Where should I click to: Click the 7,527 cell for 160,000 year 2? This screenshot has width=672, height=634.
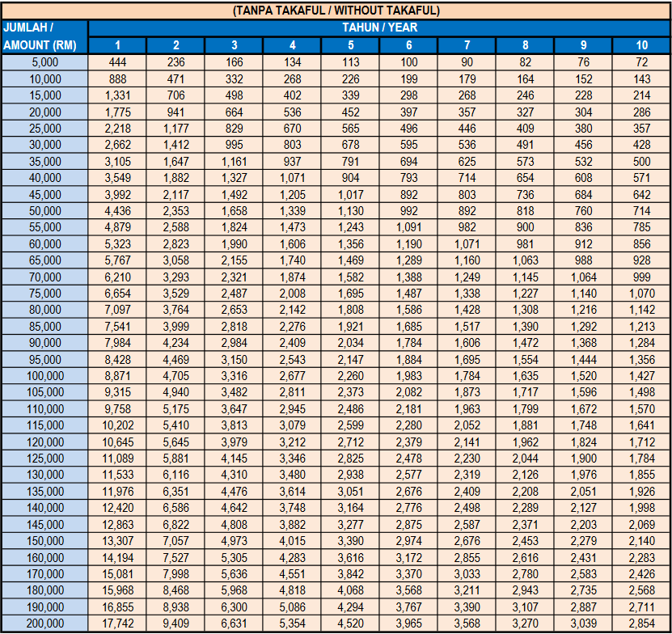[175, 558]
